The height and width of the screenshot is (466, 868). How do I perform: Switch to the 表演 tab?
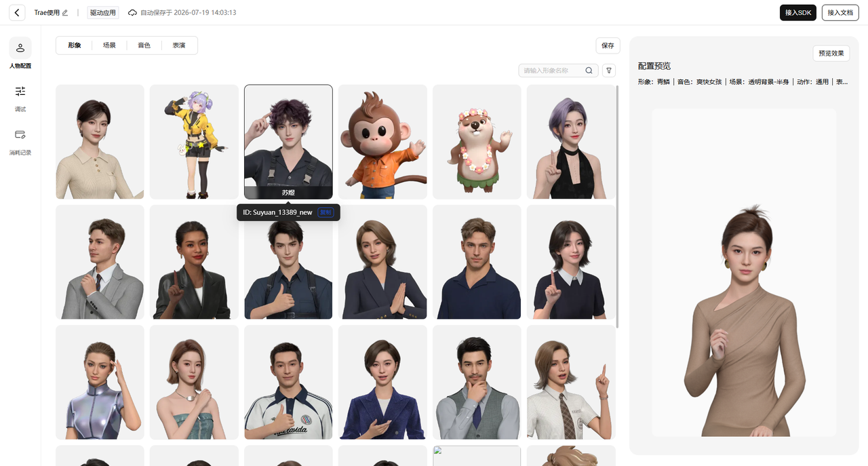click(x=179, y=45)
